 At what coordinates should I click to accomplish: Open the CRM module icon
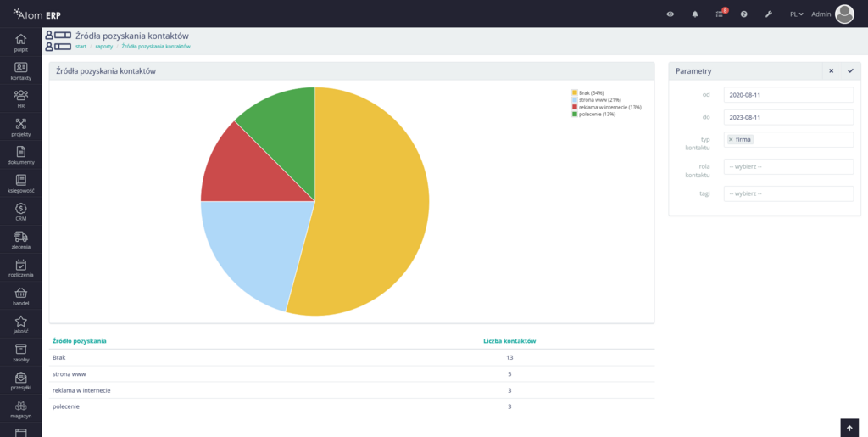coord(21,209)
